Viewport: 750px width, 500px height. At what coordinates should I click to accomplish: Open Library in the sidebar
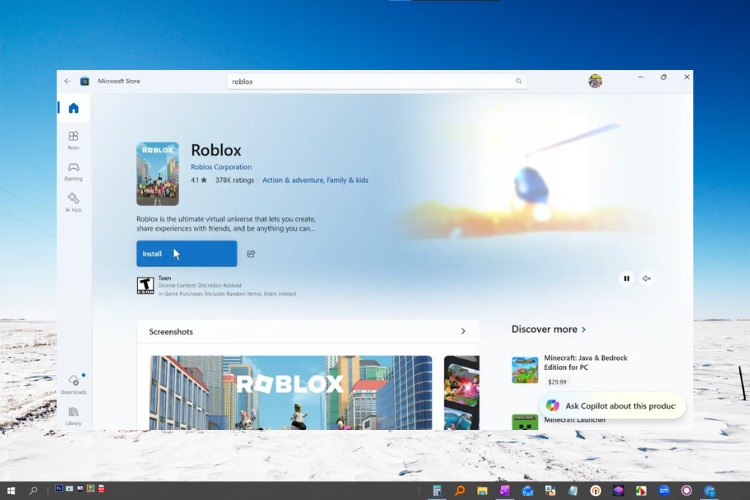click(x=73, y=416)
